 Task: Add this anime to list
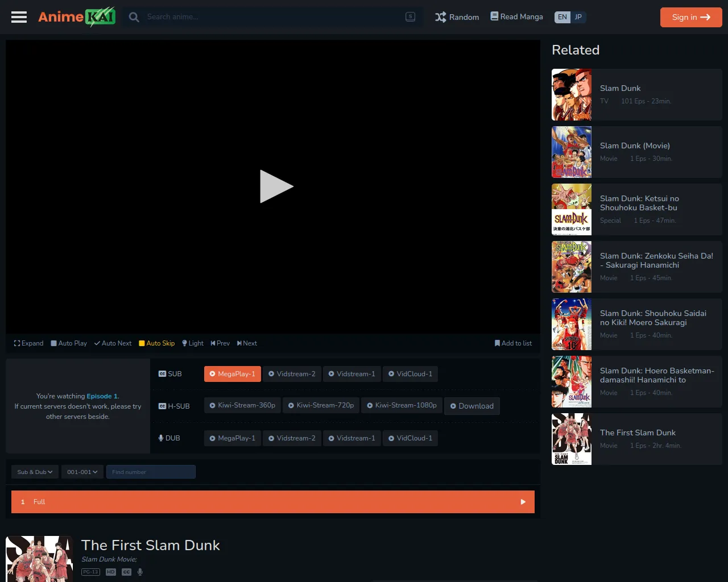point(513,343)
